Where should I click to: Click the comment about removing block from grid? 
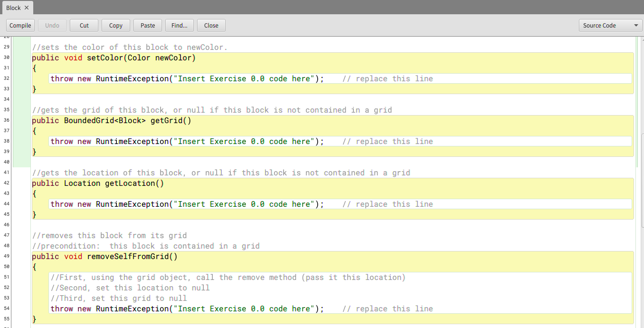click(109, 235)
